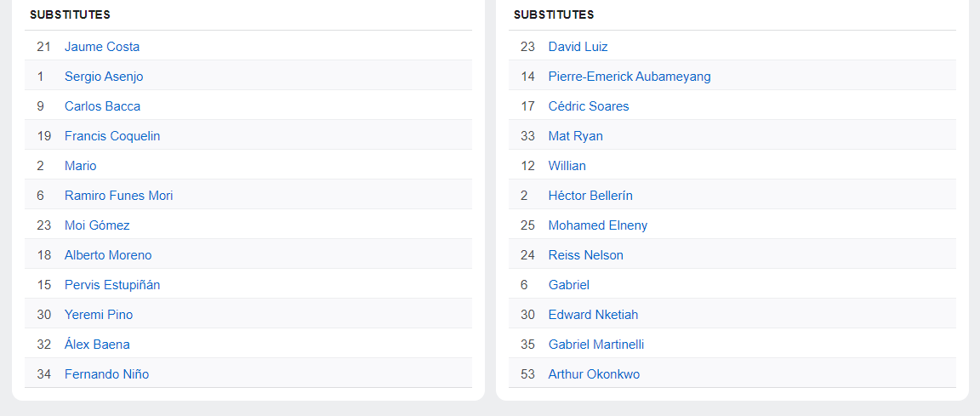Click the Fernando Niño link
The width and height of the screenshot is (980, 416).
point(106,374)
